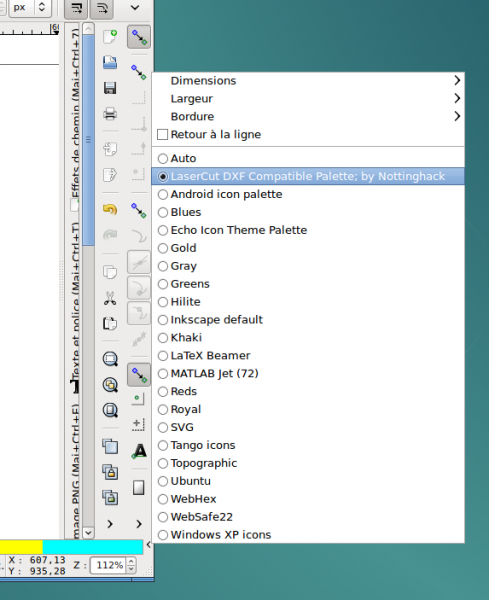Image resolution: width=489 pixels, height=600 pixels.
Task: Select LaserCut DXF Compatible Palette
Action: click(308, 176)
